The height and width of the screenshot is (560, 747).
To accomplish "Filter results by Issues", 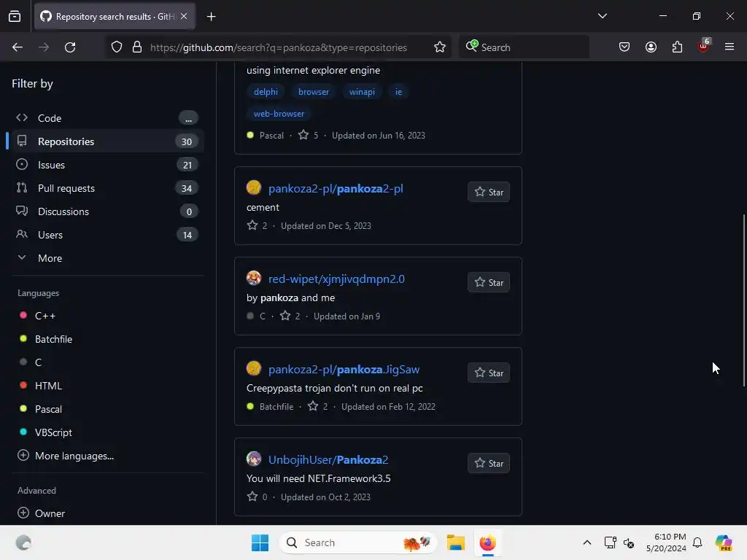I will (x=107, y=165).
